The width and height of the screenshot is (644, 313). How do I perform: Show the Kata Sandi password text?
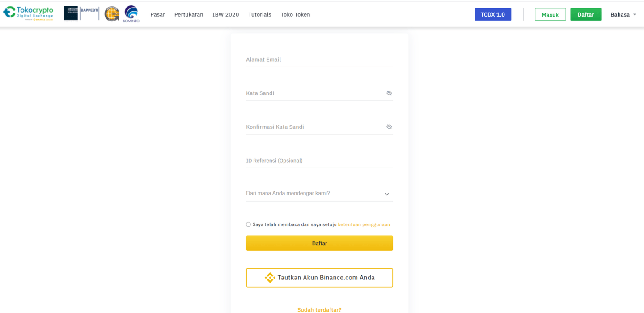pos(389,93)
